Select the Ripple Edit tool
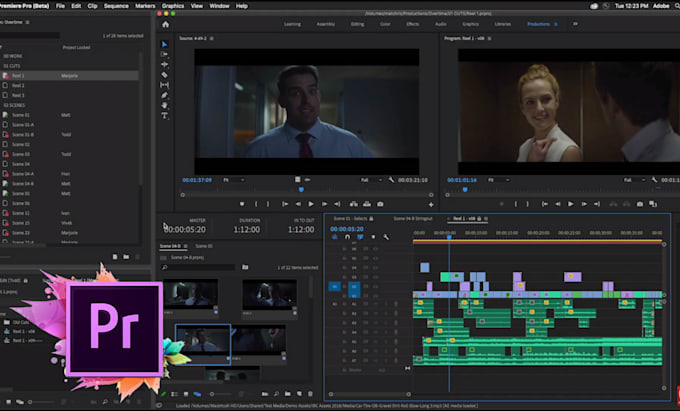 [164, 64]
